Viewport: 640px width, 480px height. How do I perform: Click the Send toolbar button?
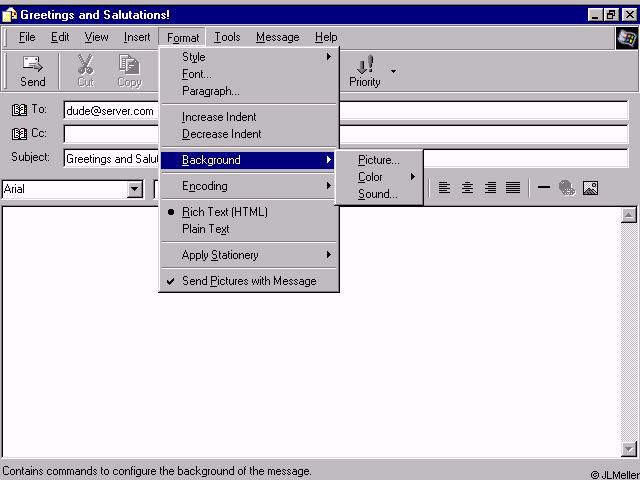tap(33, 71)
